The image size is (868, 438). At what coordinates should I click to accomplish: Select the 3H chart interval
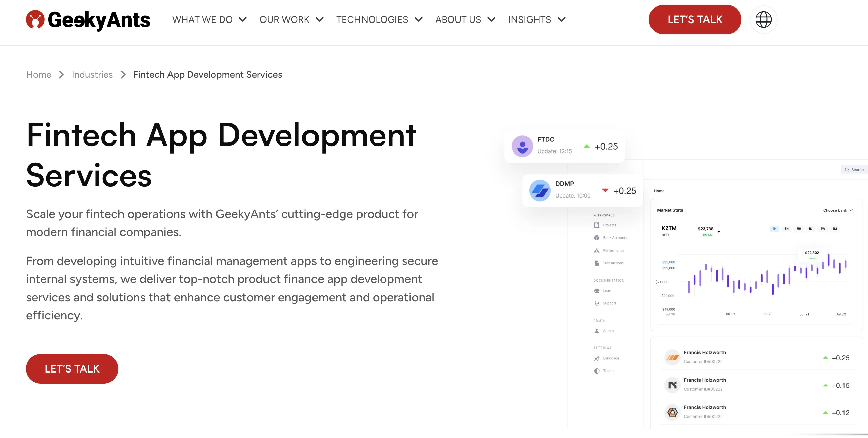click(x=786, y=229)
